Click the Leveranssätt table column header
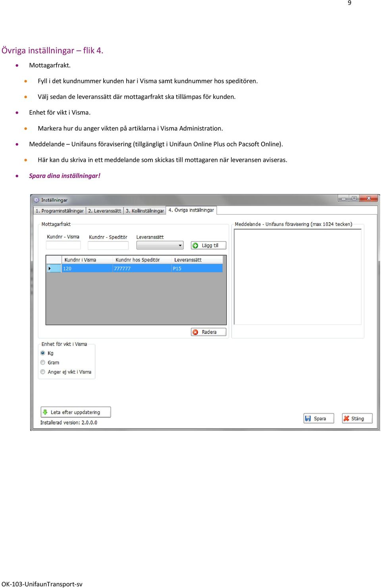The width and height of the screenshot is (381, 588). 197,260
